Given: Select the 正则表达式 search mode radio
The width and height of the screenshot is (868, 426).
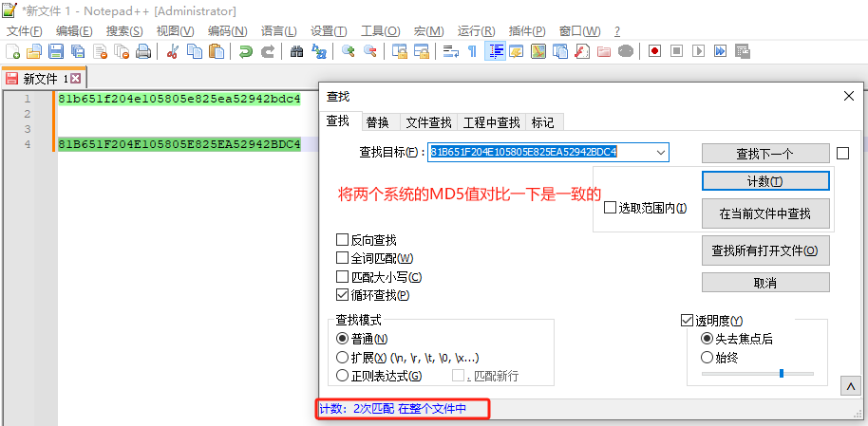Looking at the screenshot, I should coord(342,376).
